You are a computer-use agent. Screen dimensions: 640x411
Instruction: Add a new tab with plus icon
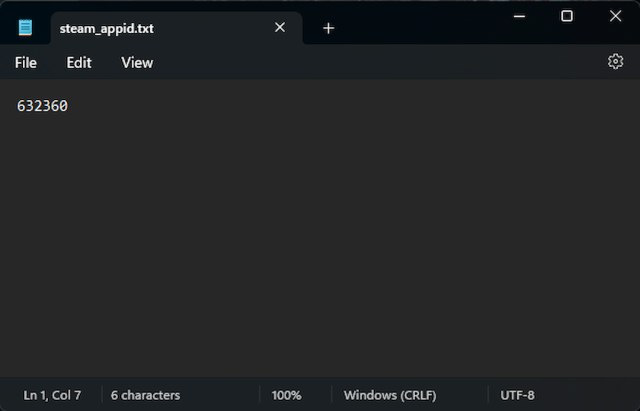pos(328,28)
